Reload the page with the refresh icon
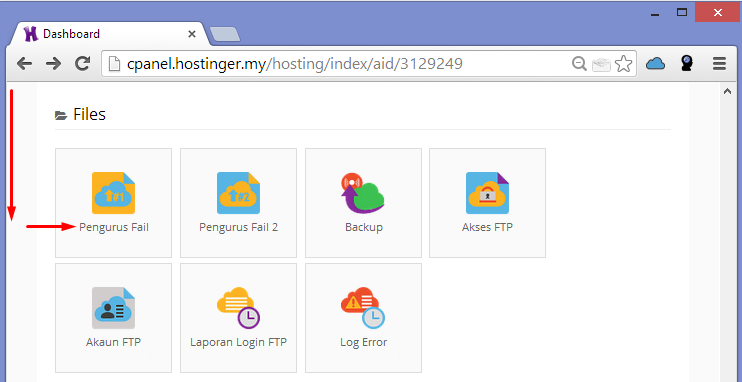742x382 pixels. pos(83,63)
